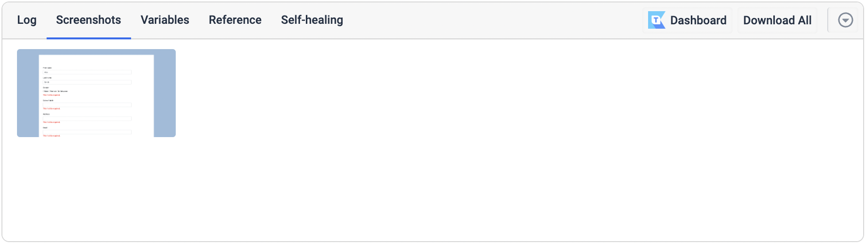Click the Address field in thumbnail
The width and height of the screenshot is (868, 246).
tap(87, 118)
